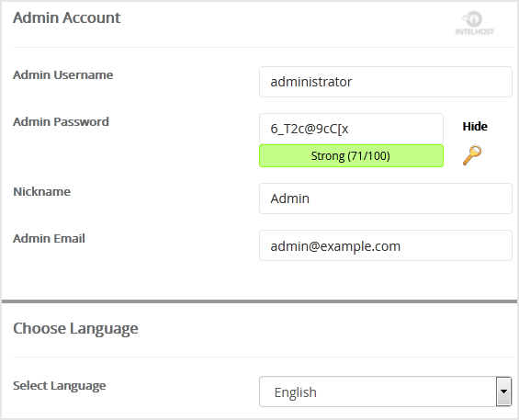Click the English language combo box
The image size is (519, 420).
tap(385, 392)
